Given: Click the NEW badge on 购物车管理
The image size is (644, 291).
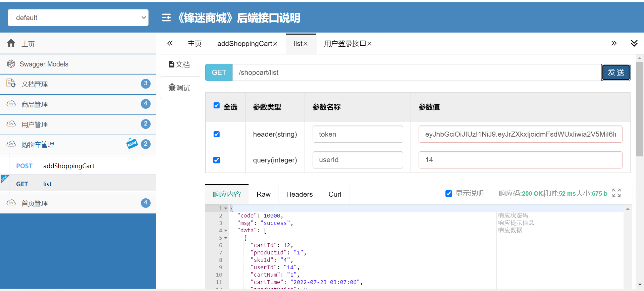Looking at the screenshot, I should (x=132, y=143).
